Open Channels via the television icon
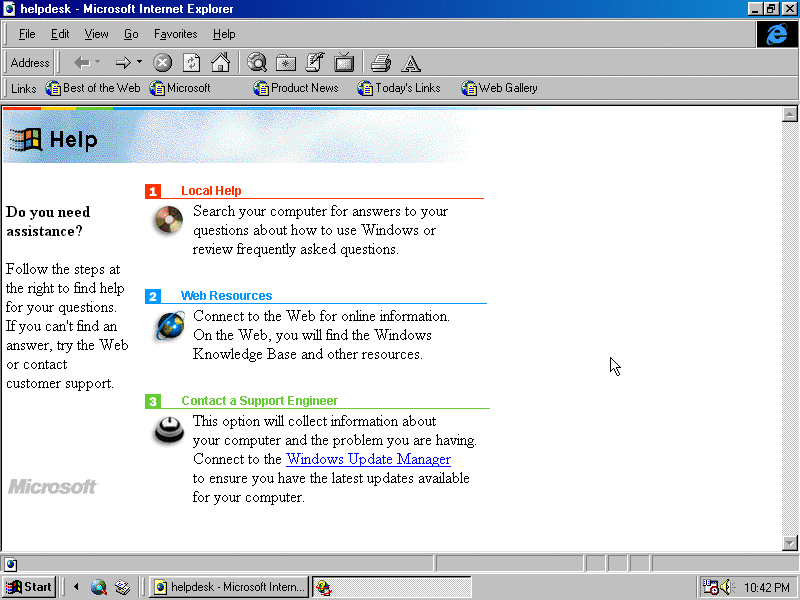Image resolution: width=800 pixels, height=600 pixels. tap(344, 63)
